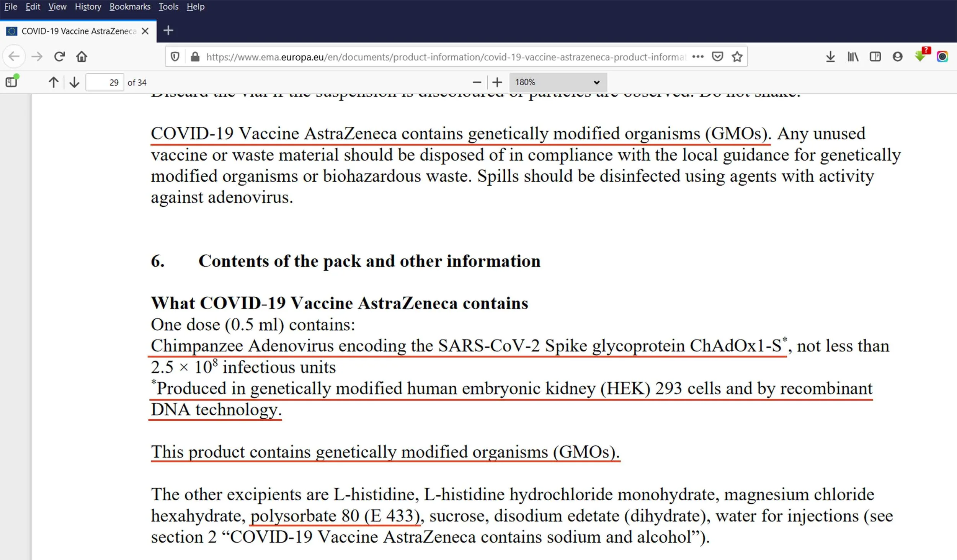Click the '2.5 × 10⁸ infectious units' text
The image size is (957, 560).
click(x=243, y=367)
